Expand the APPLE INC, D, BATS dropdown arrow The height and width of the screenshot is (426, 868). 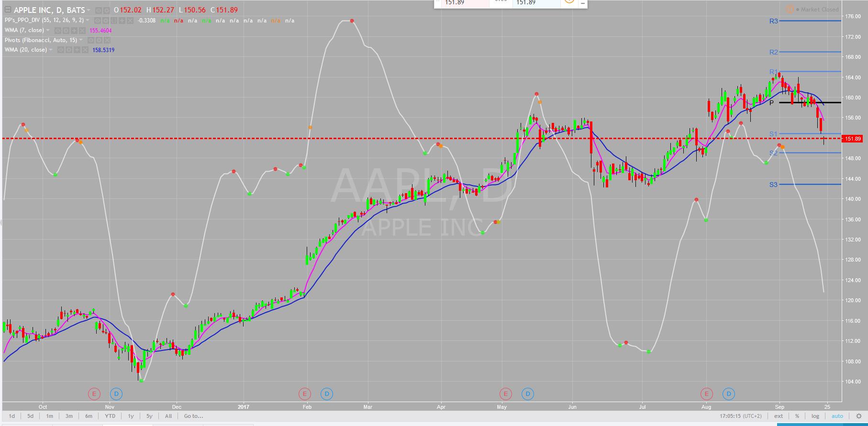click(89, 10)
